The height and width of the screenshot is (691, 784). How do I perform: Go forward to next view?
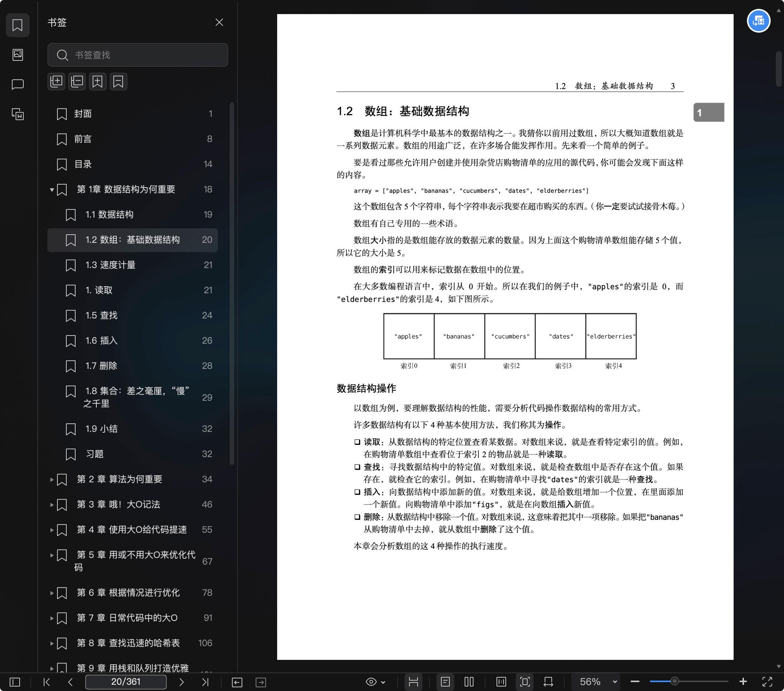(x=261, y=682)
